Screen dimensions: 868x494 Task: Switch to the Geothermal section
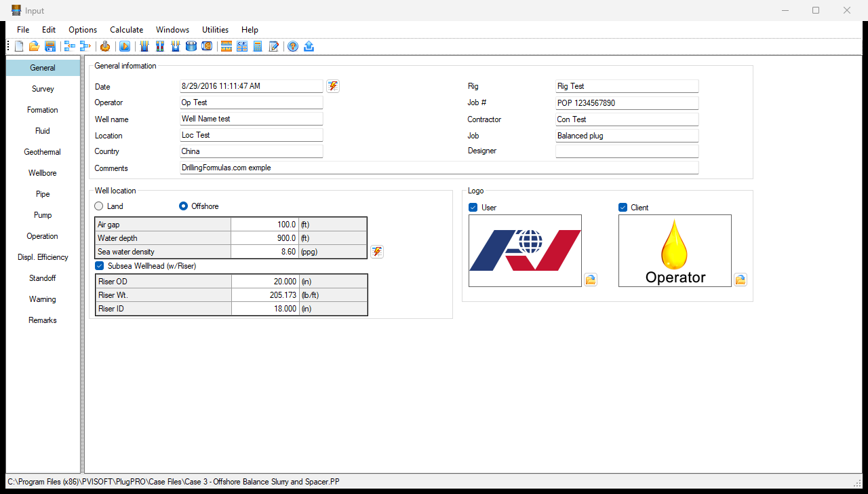pos(43,152)
